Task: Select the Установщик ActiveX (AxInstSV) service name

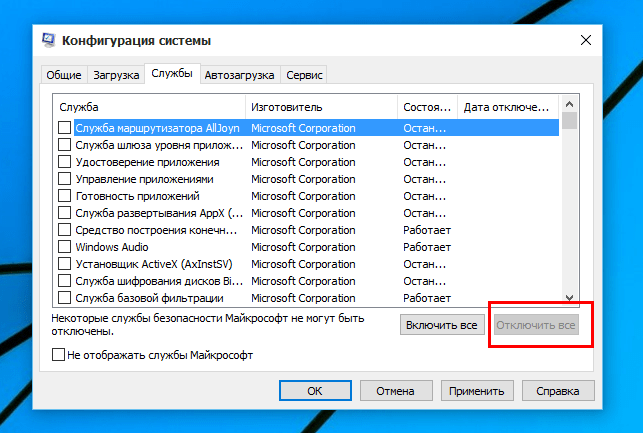Action: (x=154, y=264)
